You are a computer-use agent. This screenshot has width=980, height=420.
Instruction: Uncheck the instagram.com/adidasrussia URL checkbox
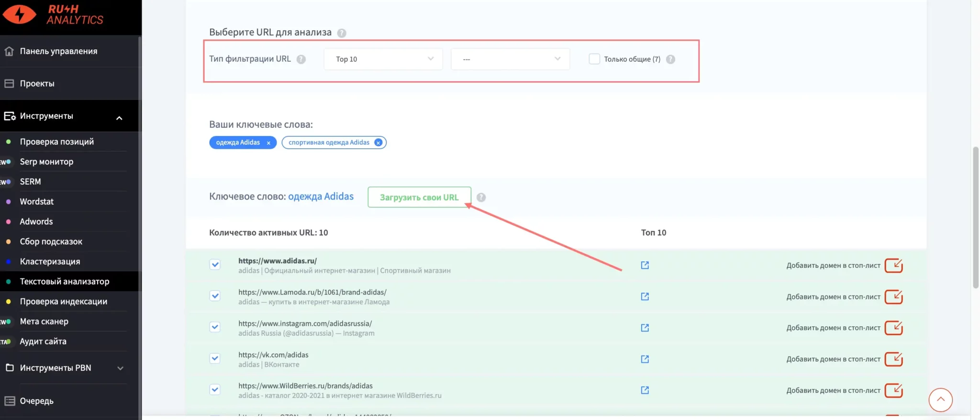(215, 327)
